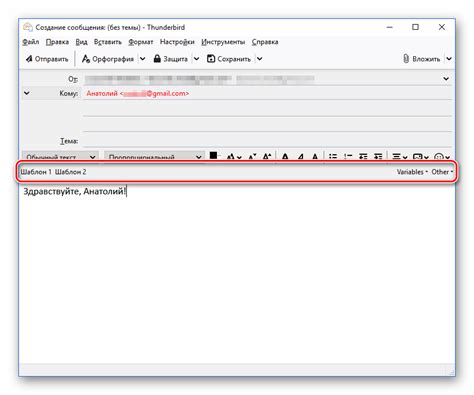Open the Пропорциональный font dropdown
The width and height of the screenshot is (474, 395).
tap(154, 156)
